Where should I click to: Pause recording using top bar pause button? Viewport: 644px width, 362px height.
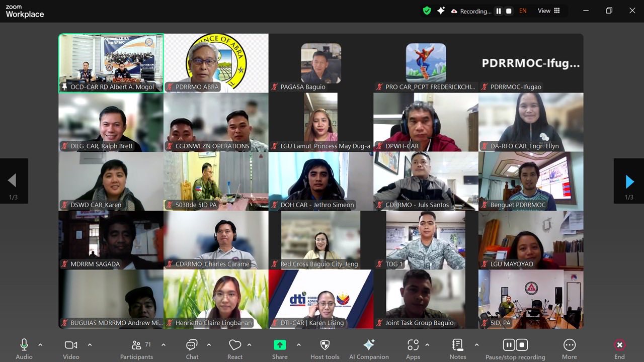(499, 11)
